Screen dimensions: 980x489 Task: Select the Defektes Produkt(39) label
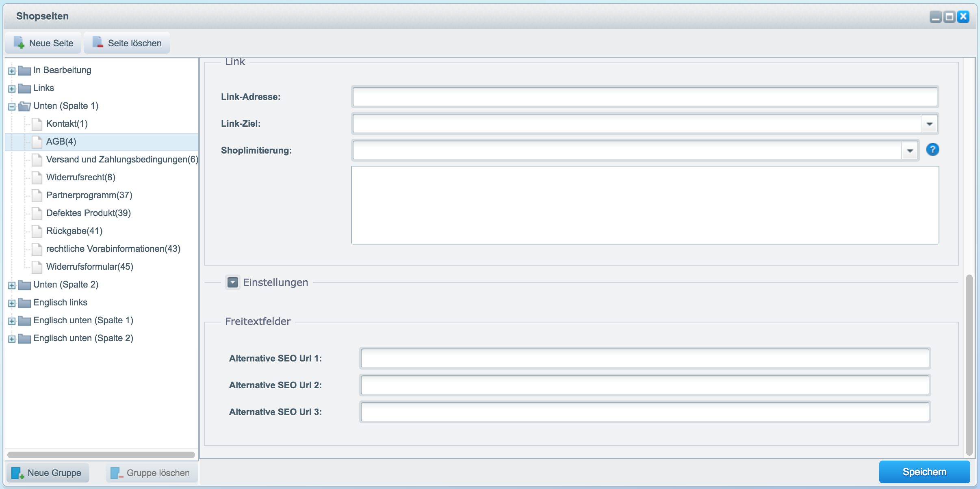click(89, 213)
